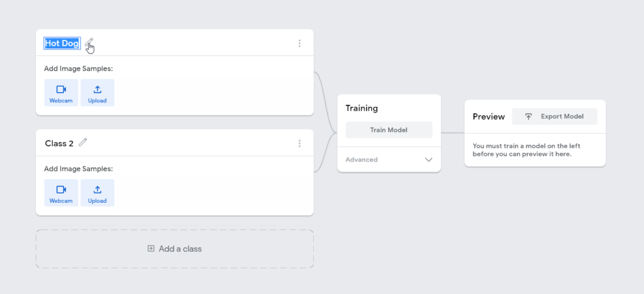
Task: Click the Advanced label in Training card
Action: [362, 160]
